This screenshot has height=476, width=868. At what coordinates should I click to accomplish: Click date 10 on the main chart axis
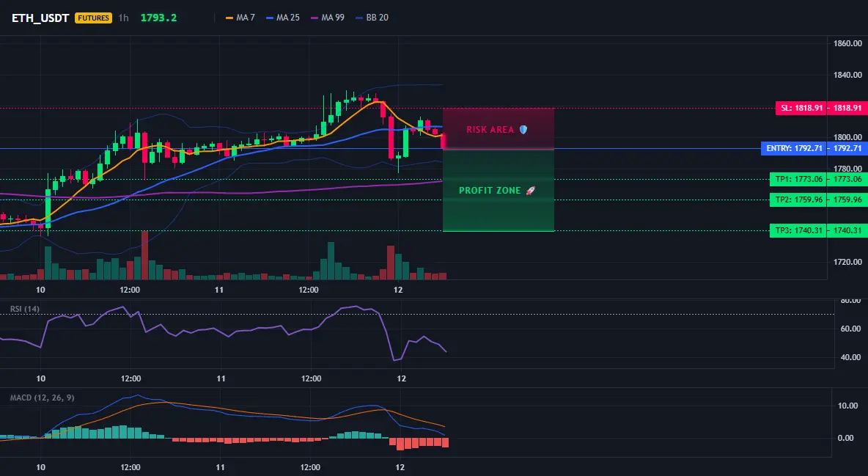point(40,290)
